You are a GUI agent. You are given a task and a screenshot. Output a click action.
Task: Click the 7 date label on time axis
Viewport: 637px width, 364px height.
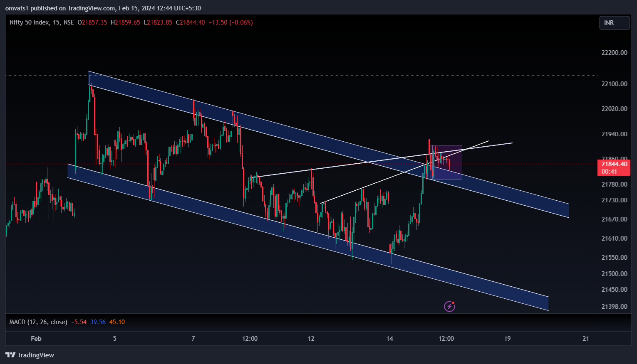[x=193, y=339]
